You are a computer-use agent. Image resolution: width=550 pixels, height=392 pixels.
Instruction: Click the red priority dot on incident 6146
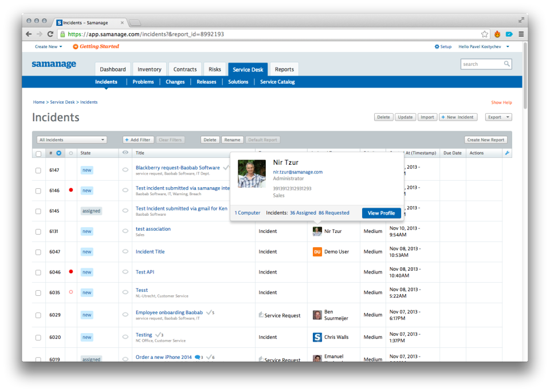click(x=71, y=190)
